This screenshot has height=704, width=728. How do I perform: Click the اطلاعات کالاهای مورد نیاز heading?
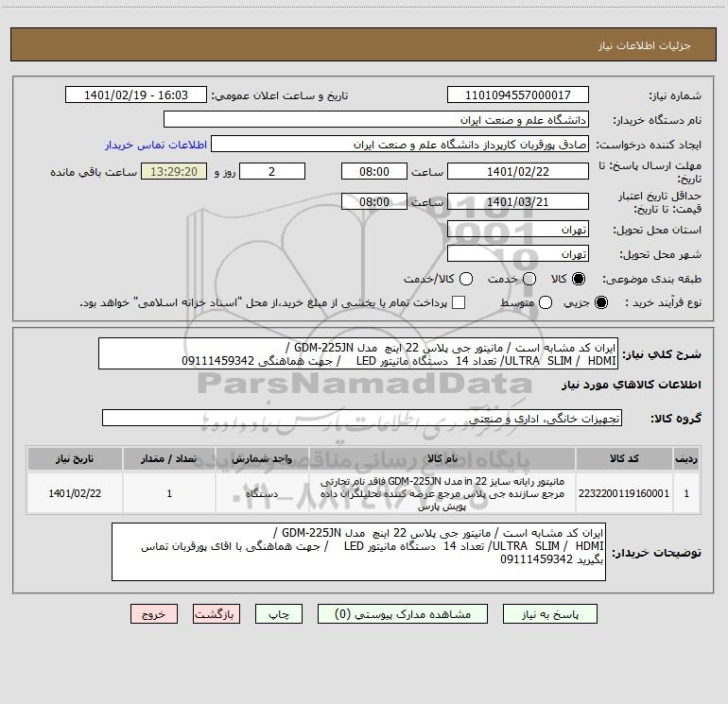coord(631,385)
